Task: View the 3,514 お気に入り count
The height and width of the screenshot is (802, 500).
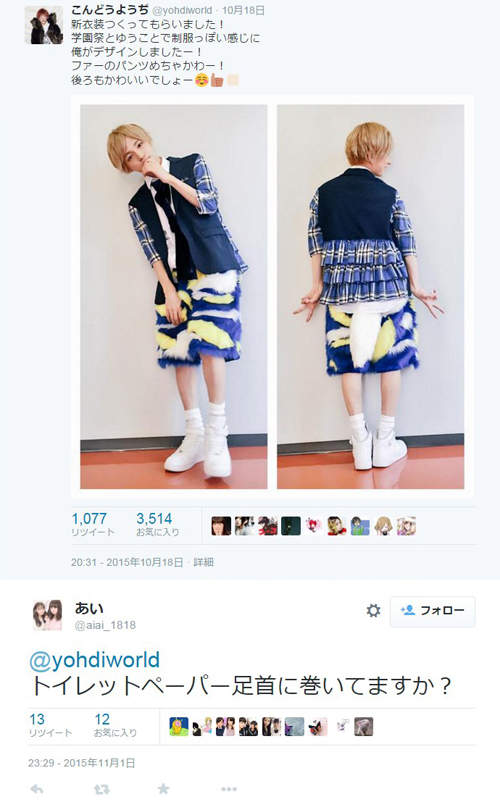Action: click(157, 524)
